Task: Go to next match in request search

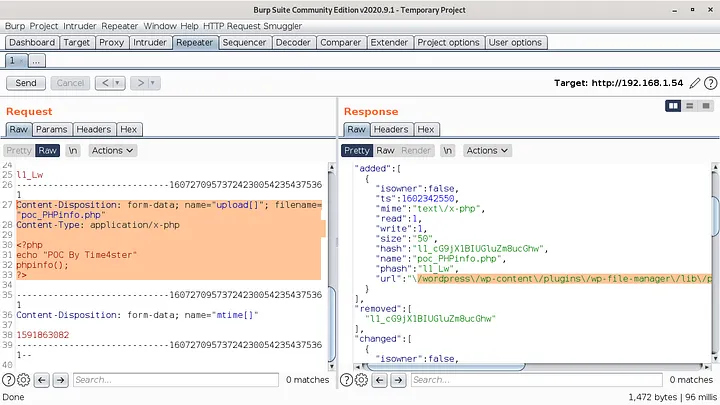Action: click(60, 380)
